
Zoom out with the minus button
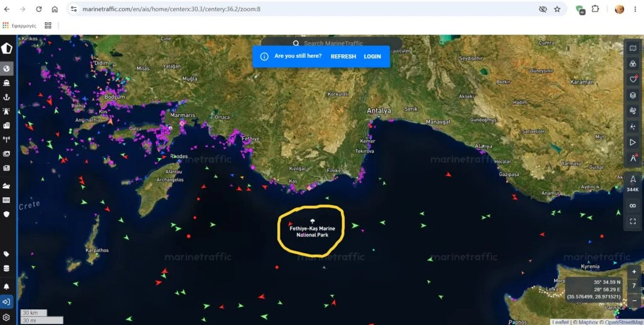[x=634, y=300]
